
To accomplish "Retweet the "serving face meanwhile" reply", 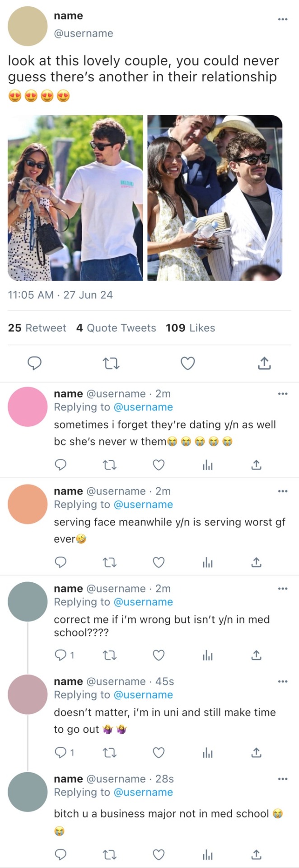I will [x=110, y=562].
